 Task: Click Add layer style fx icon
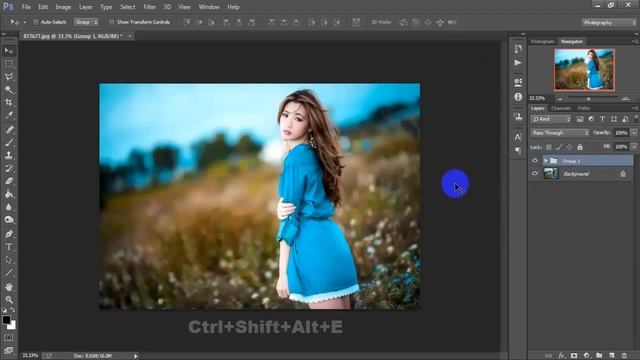[x=561, y=356]
